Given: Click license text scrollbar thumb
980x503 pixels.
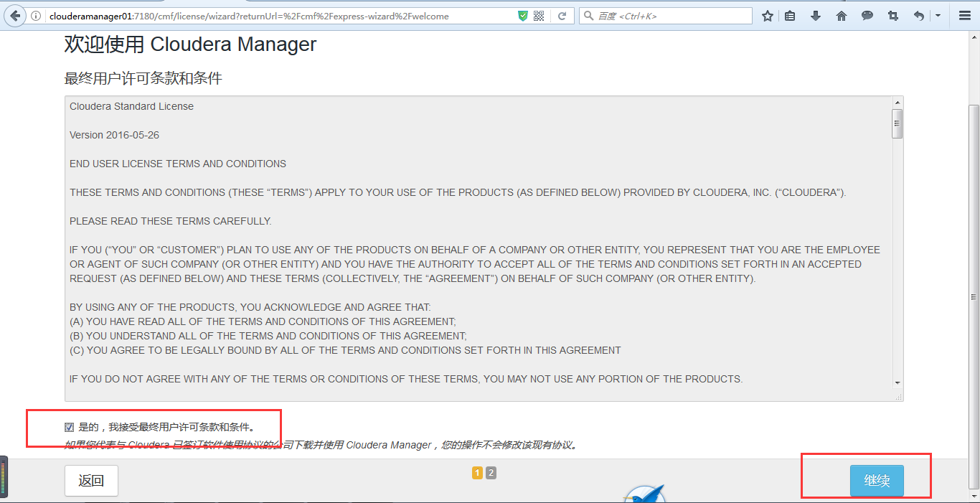Looking at the screenshot, I should coord(897,123).
